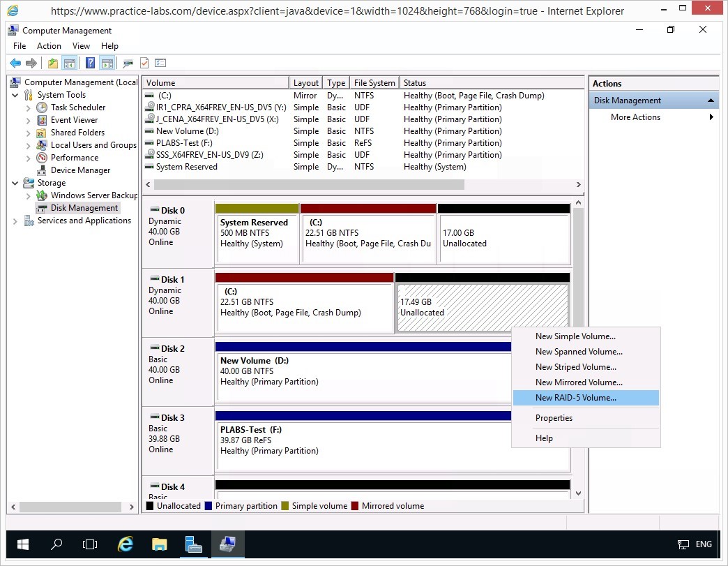Screen dimensions: 728x566
Task: Select the 17.00 GB Unallocated space on Disk 0
Action: tap(503, 238)
